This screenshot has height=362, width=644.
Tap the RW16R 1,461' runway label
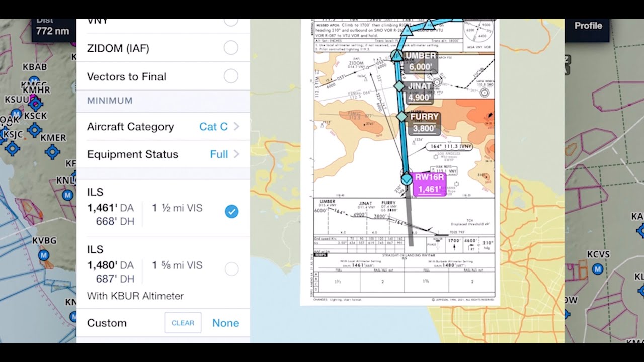click(x=429, y=184)
